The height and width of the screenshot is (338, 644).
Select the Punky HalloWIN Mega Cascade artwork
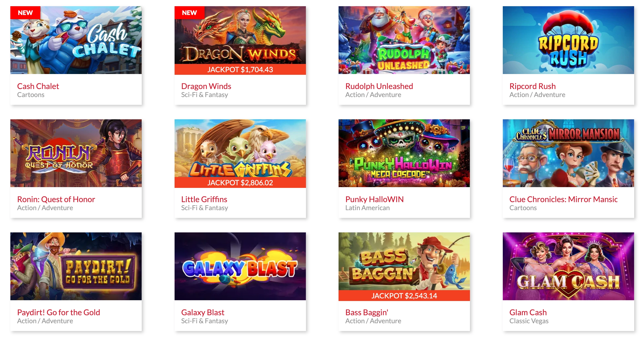404,153
